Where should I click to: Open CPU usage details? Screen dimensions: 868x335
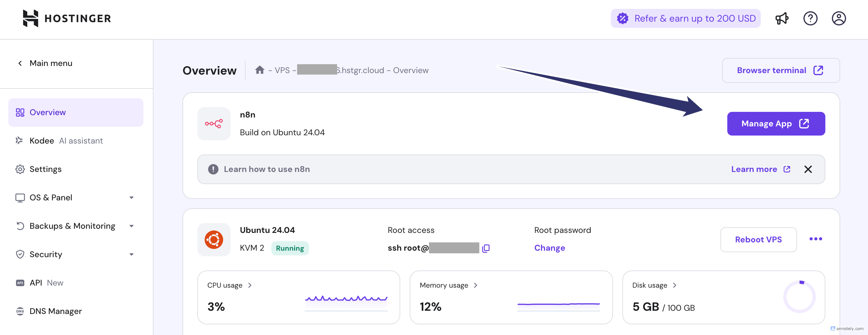(229, 285)
